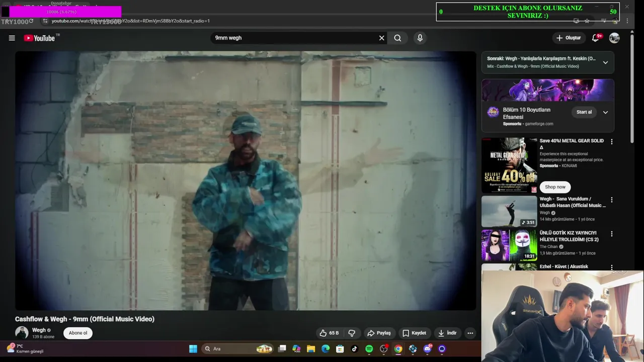The height and width of the screenshot is (362, 644).
Task: Expand the Mix playlist panel chevron
Action: (605, 62)
